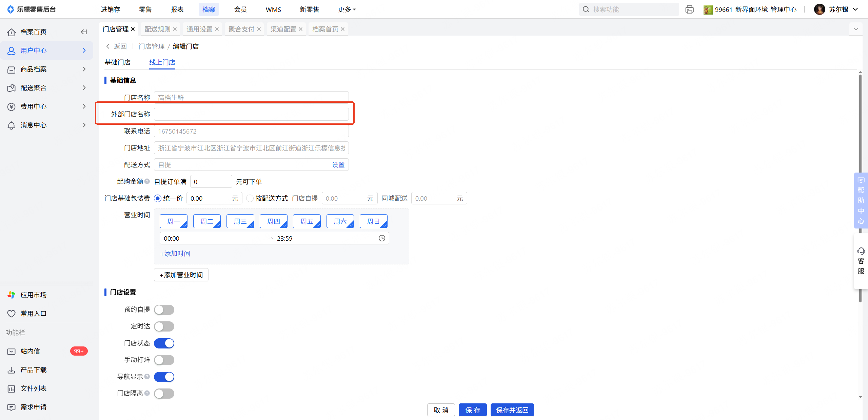The image size is (868, 420).
Task: Switch to the 基础门店 tab
Action: click(x=117, y=62)
